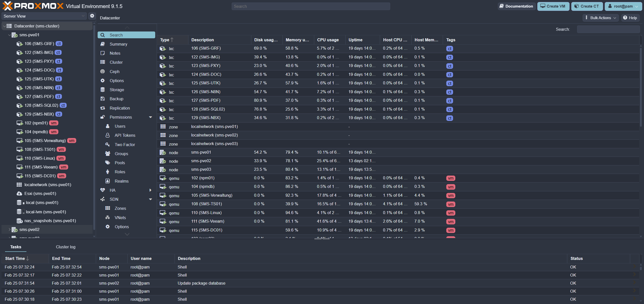Click the Realms address book icon
644x304 pixels.
pos(108,181)
